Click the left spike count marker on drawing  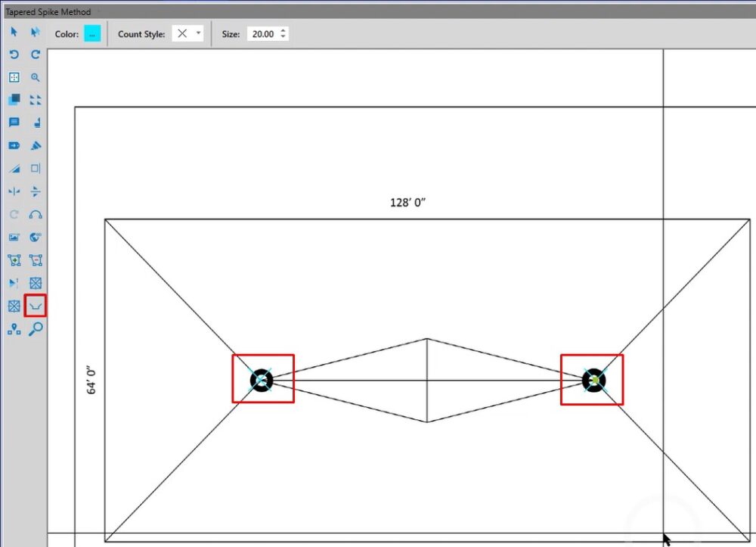click(x=262, y=380)
